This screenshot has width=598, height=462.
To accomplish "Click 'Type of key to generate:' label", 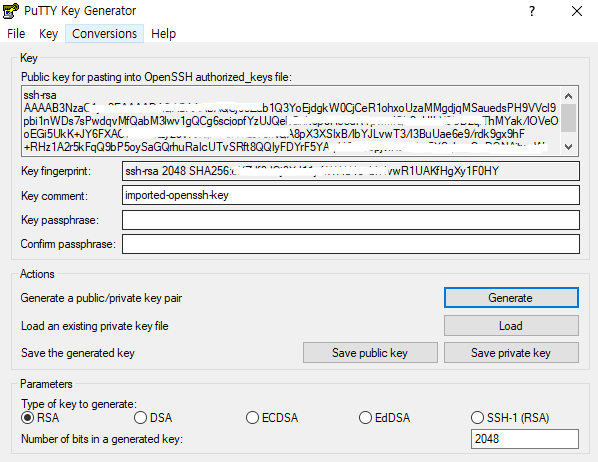I will (x=79, y=404).
